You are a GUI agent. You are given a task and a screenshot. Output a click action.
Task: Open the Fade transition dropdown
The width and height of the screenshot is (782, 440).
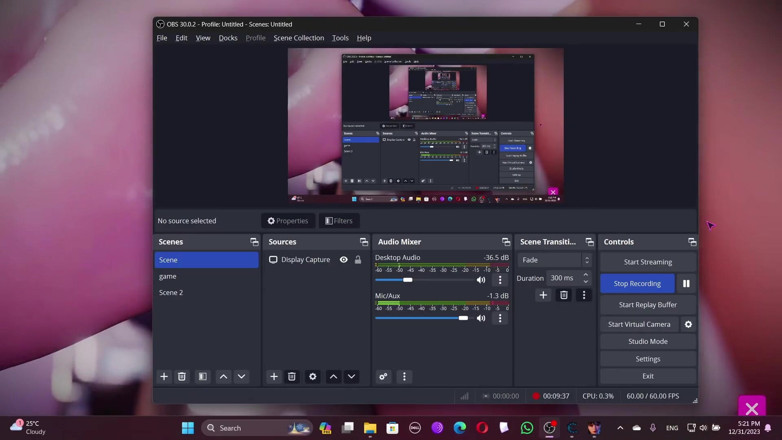tap(555, 260)
